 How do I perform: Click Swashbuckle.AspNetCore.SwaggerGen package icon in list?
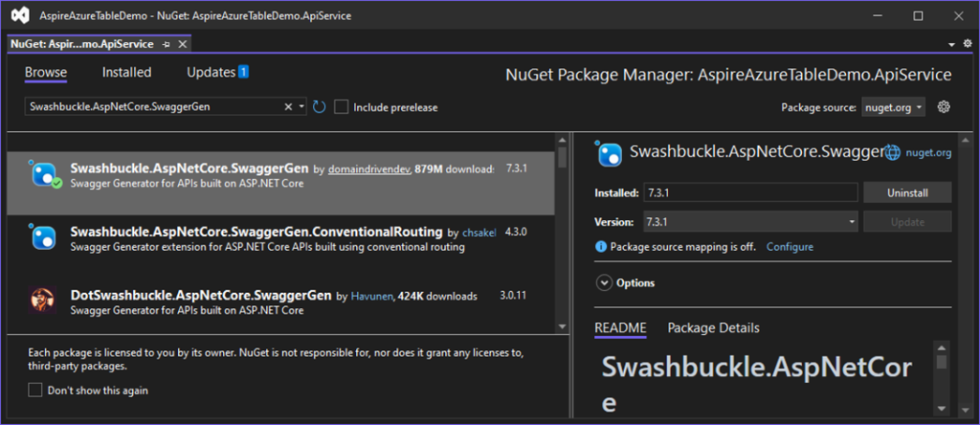point(45,175)
